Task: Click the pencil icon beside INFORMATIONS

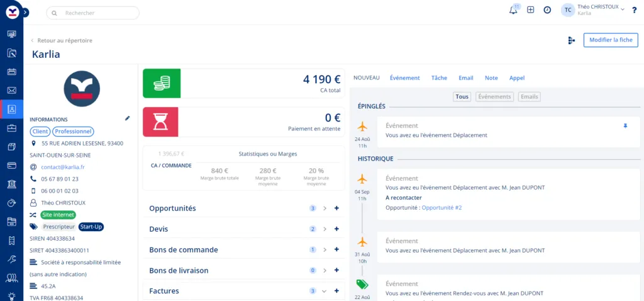Action: click(x=128, y=118)
